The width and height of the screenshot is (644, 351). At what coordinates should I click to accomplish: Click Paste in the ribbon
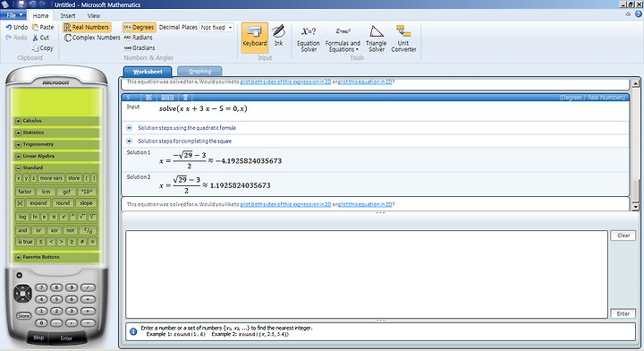point(43,27)
